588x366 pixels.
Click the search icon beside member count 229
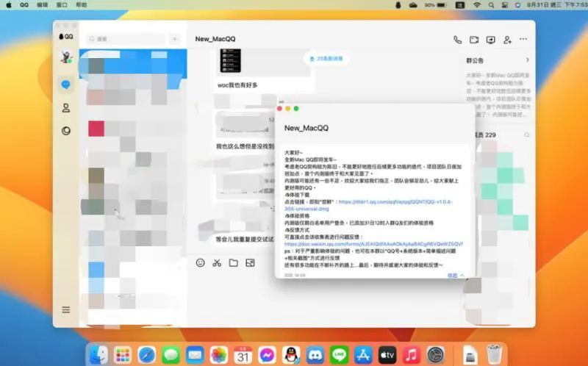(x=526, y=135)
